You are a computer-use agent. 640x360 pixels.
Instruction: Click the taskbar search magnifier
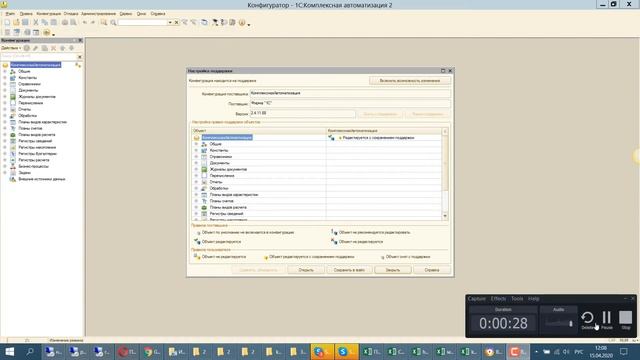tap(30, 351)
